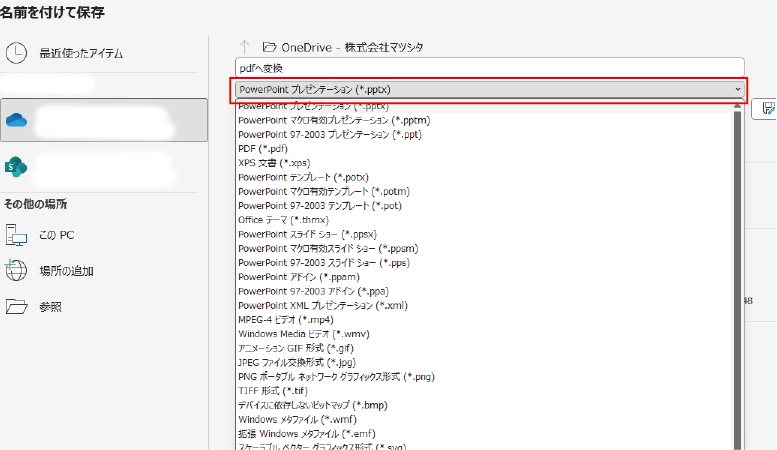Select XPS 文書 (*.xps) format

click(x=274, y=163)
